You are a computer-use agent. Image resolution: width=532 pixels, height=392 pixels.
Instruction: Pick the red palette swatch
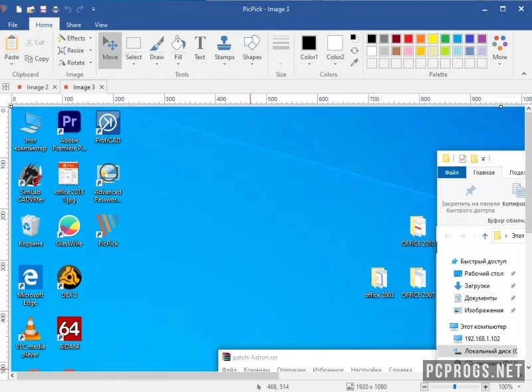click(408, 39)
